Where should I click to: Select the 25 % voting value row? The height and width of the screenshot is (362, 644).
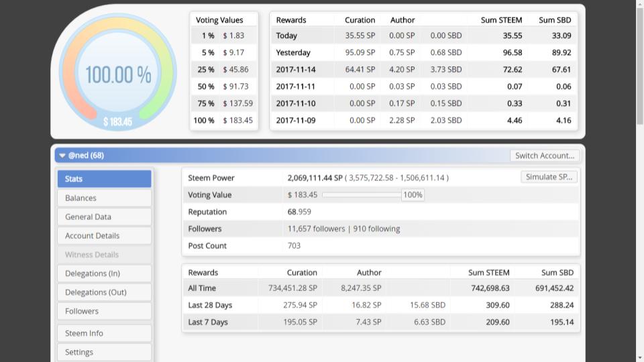(224, 69)
